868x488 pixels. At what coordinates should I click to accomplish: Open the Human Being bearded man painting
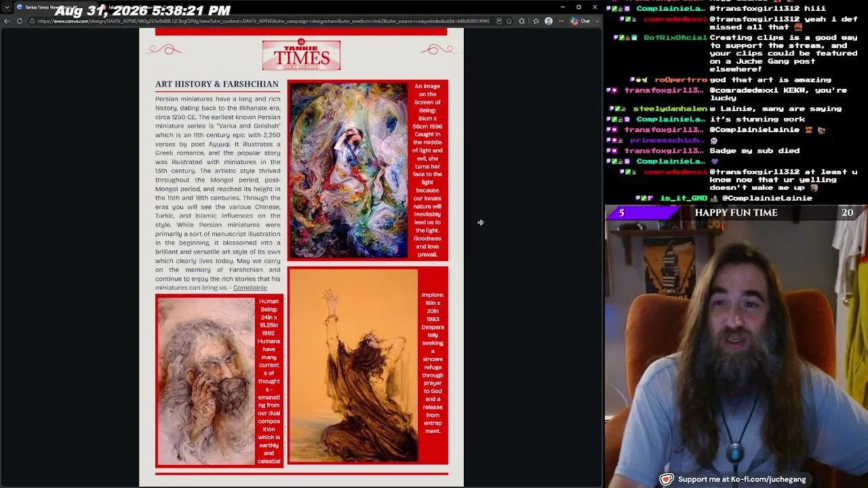(x=206, y=381)
